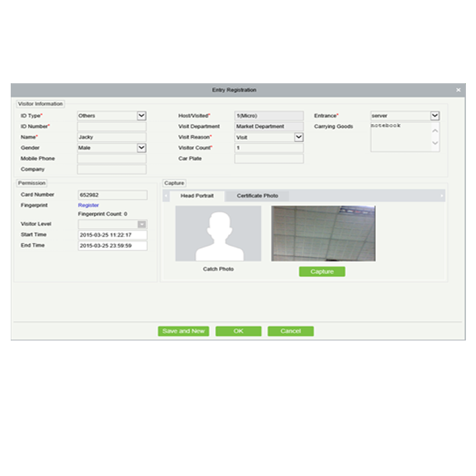
Task: Switch to the Head Portrait tab
Action: pyautogui.click(x=197, y=196)
